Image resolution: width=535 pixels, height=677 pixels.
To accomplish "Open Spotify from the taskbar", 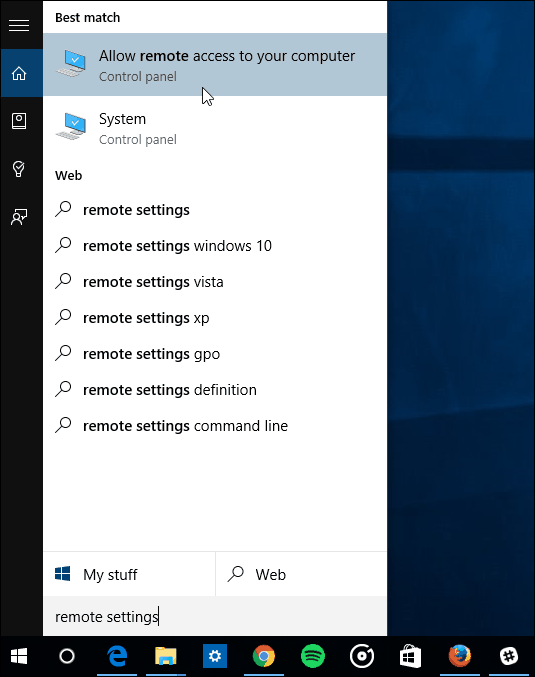I will point(313,656).
